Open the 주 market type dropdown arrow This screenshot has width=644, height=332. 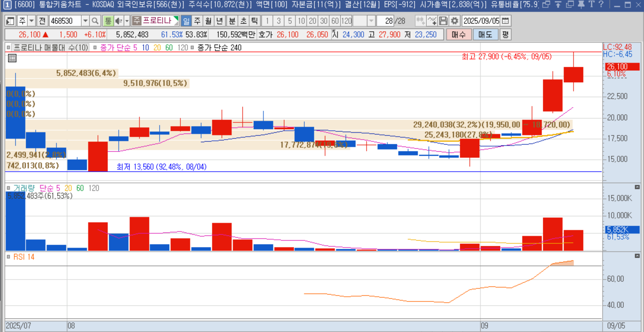coord(32,21)
